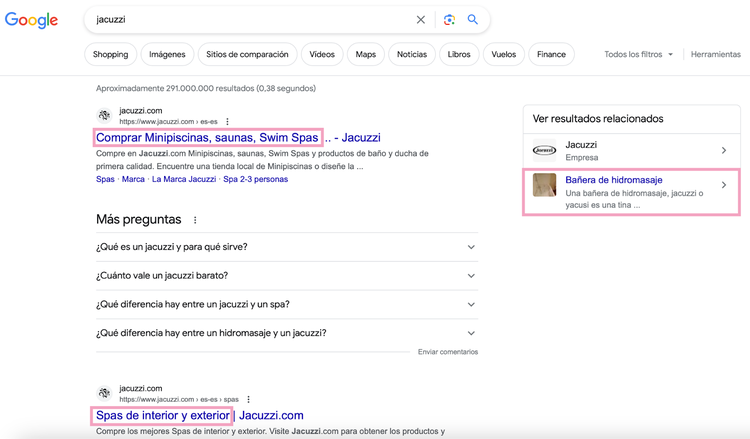Image resolution: width=750 pixels, height=439 pixels.
Task: Open three-dot menu next to first jacuzzi.com result
Action: pyautogui.click(x=228, y=121)
